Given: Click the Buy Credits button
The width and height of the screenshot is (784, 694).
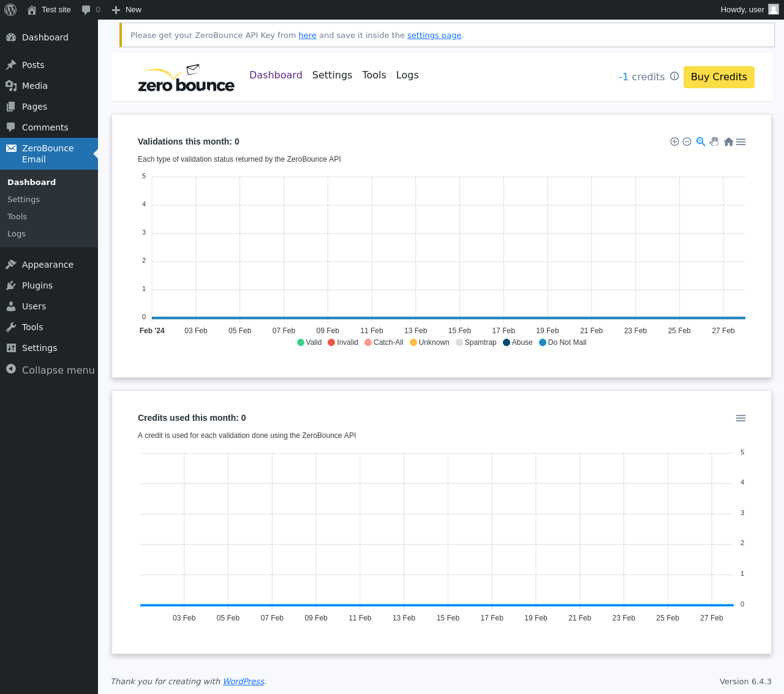Looking at the screenshot, I should 718,77.
